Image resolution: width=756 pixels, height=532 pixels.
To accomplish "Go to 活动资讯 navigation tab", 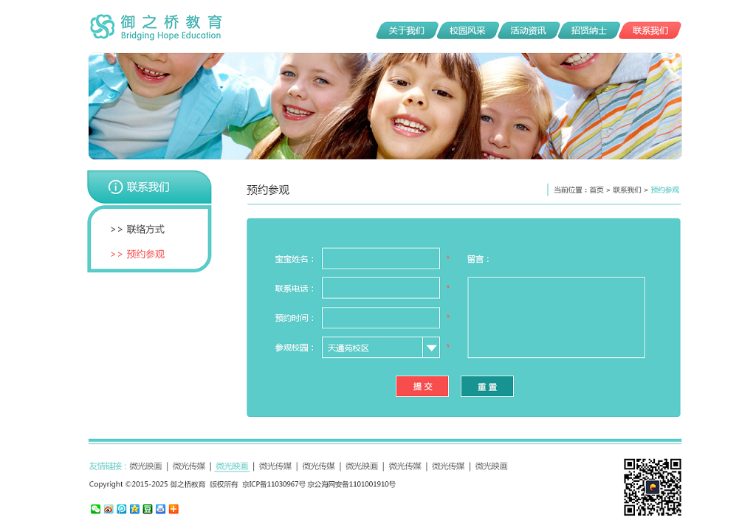I will [528, 31].
